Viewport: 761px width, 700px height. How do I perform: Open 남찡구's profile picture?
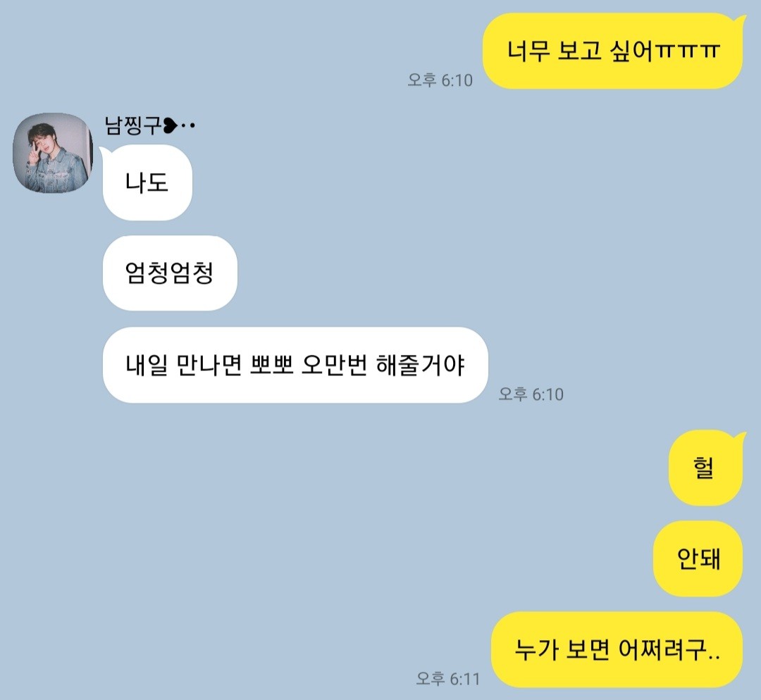[53, 154]
